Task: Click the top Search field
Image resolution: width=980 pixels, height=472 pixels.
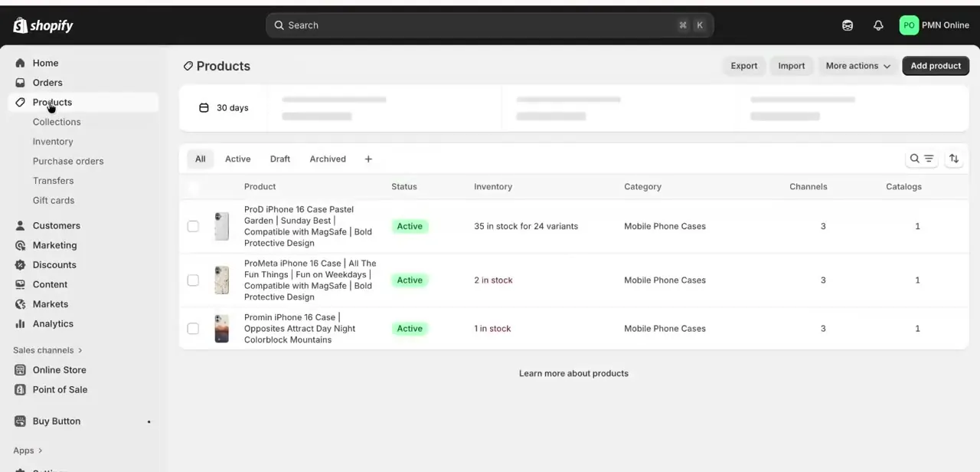Action: click(490, 25)
